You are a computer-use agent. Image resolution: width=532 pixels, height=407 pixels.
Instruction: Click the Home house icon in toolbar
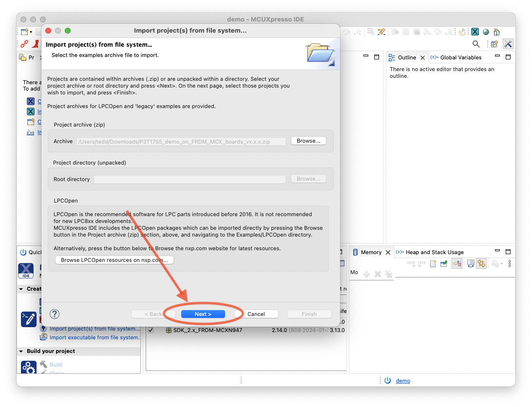(497, 32)
